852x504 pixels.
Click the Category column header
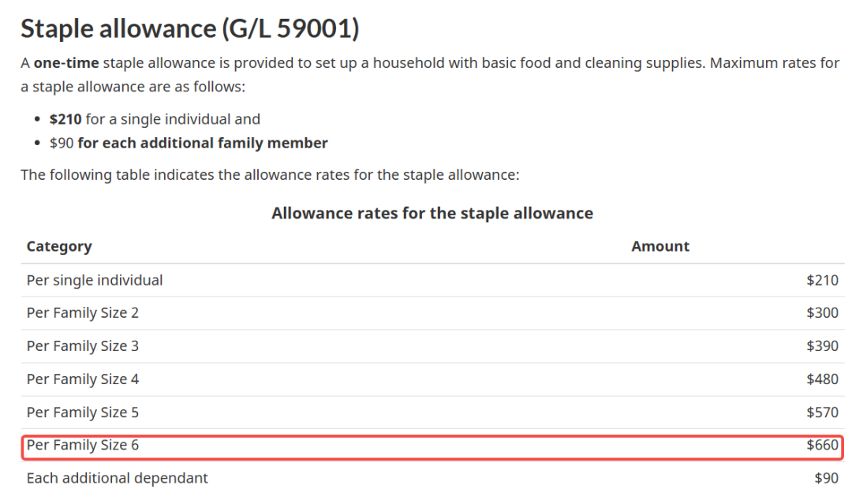[59, 246]
